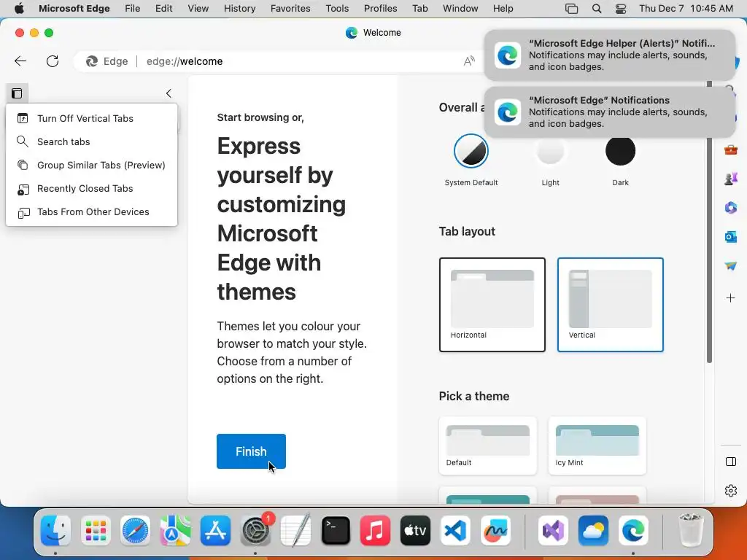Open the Tab menu
747x560 pixels.
click(x=419, y=9)
